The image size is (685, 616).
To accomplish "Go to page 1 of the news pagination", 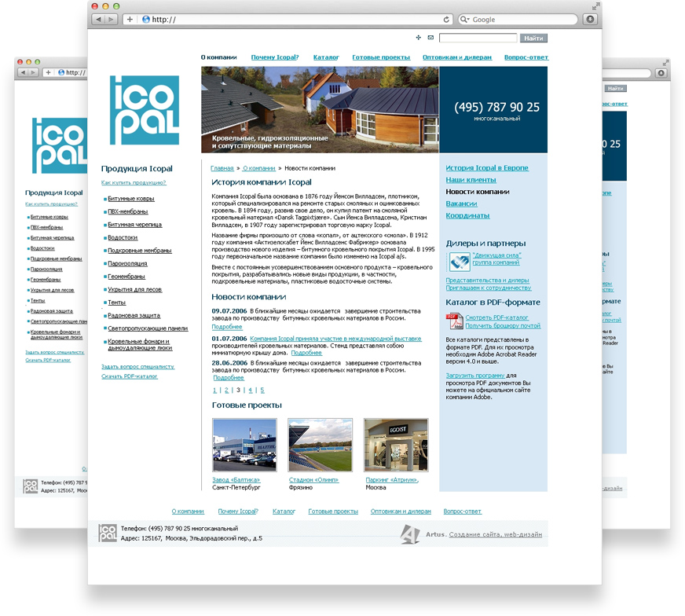I will [214, 390].
